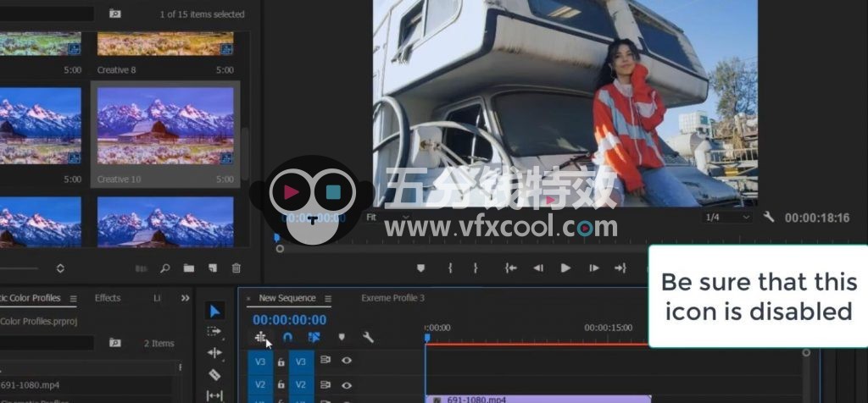Click lower project search field
The image size is (868, 403).
[47, 343]
